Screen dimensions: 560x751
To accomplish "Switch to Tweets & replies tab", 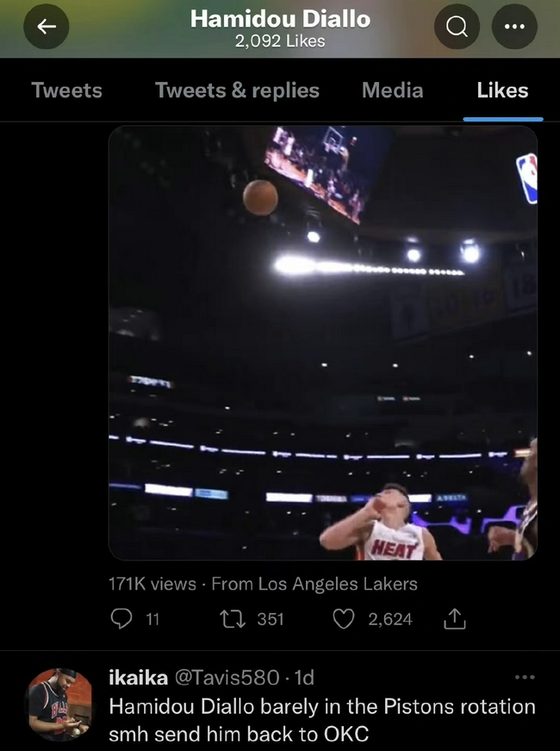I will [x=237, y=91].
